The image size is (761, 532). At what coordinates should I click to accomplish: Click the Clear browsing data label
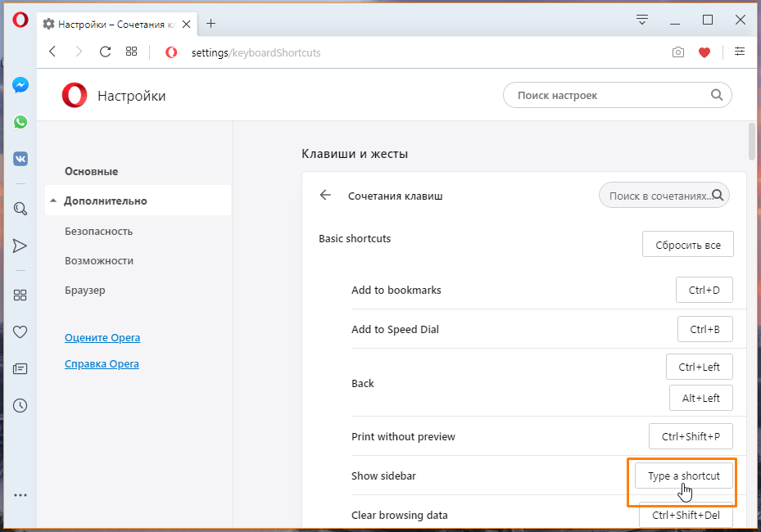pyautogui.click(x=400, y=515)
